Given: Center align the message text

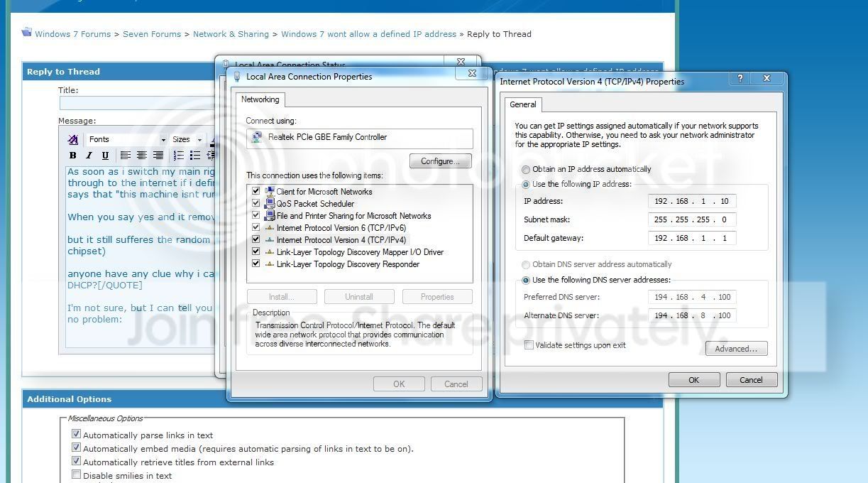Looking at the screenshot, I should click(x=142, y=156).
